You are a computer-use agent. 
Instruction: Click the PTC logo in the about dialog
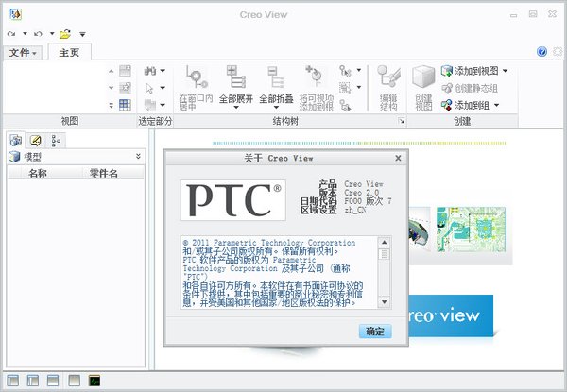(233, 200)
